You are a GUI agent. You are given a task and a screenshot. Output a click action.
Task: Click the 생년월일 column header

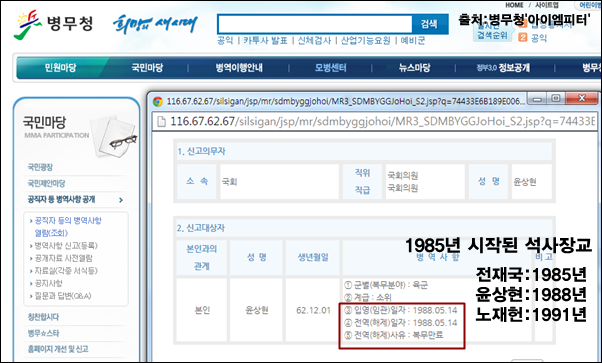[x=313, y=257]
